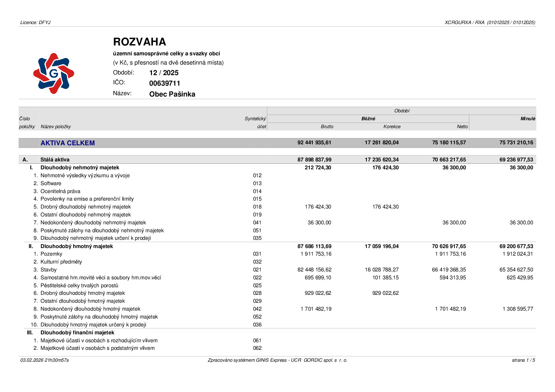The width and height of the screenshot is (555, 392).
Task: Click the Dlouhodobý finanční majetek section heading
Action: pos(77,333)
